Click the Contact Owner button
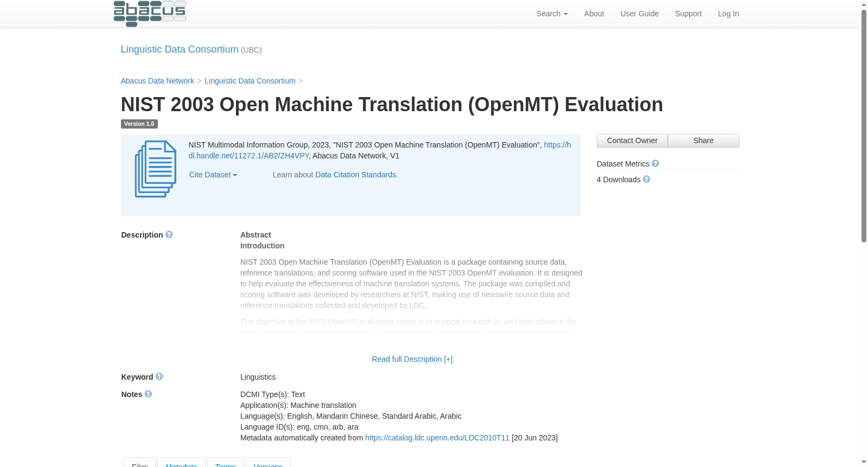This screenshot has height=467, width=868. pos(632,140)
